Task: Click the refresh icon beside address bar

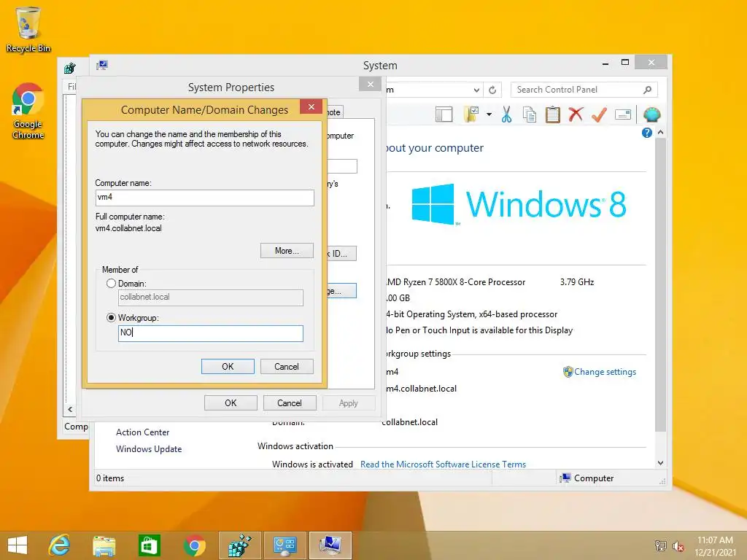Action: [492, 90]
